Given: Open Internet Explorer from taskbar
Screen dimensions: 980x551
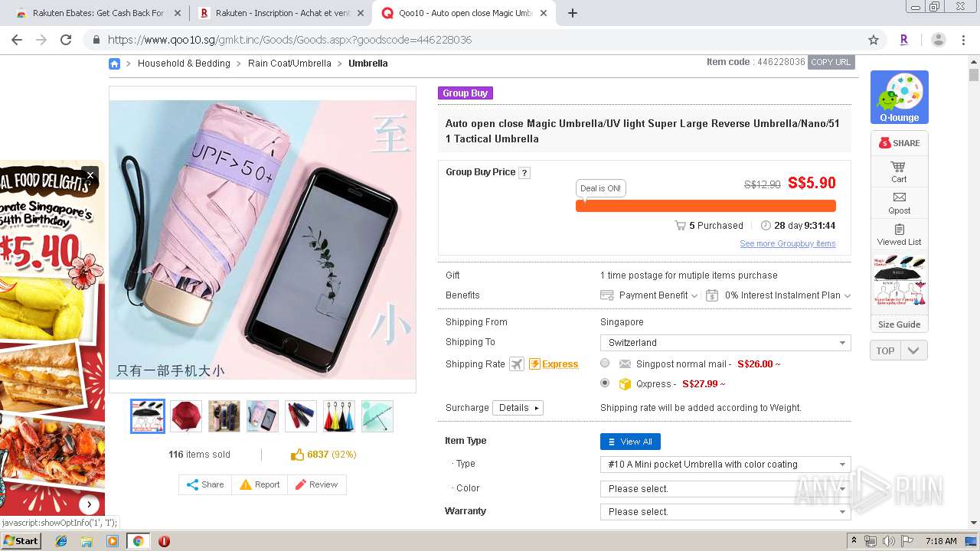Looking at the screenshot, I should tap(61, 541).
